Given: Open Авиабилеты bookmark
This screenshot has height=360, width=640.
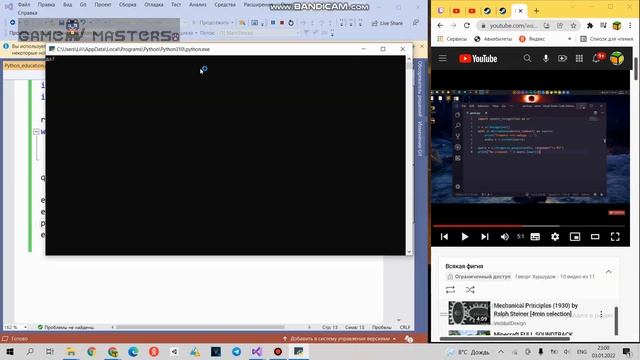Looking at the screenshot, I should coord(493,39).
